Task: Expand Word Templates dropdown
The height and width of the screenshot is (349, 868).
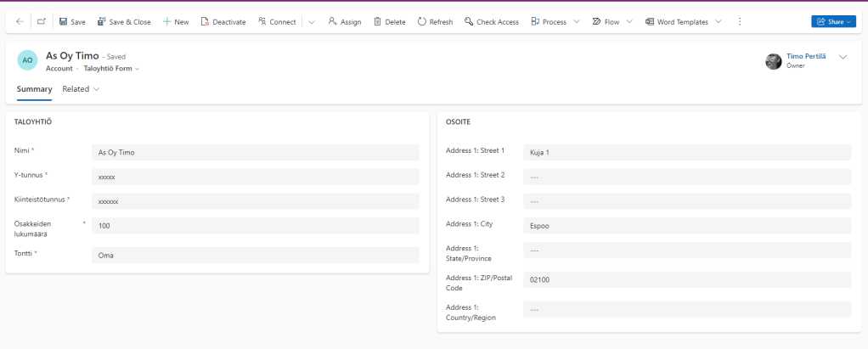Action: point(719,21)
